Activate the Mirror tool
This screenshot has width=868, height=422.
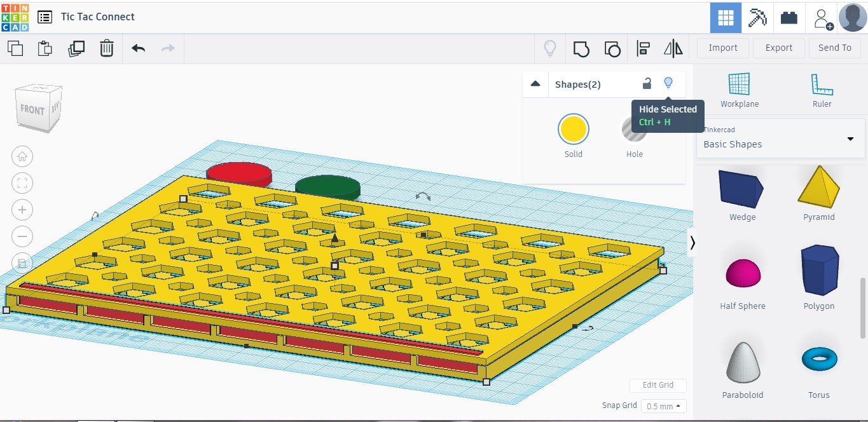click(673, 48)
